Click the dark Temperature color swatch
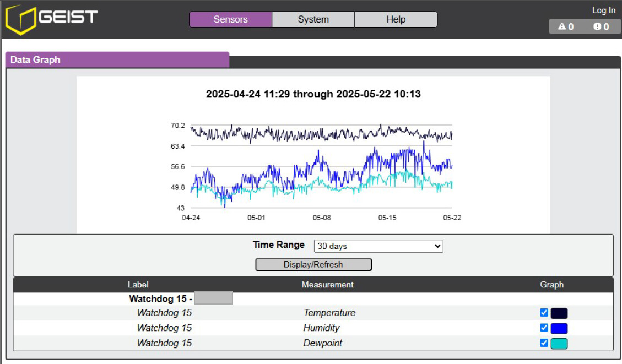This screenshot has height=364, width=622. pos(558,312)
